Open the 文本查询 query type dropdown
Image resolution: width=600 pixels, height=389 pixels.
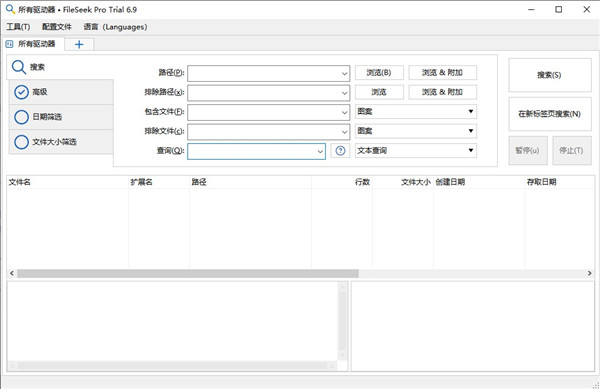pyautogui.click(x=416, y=151)
